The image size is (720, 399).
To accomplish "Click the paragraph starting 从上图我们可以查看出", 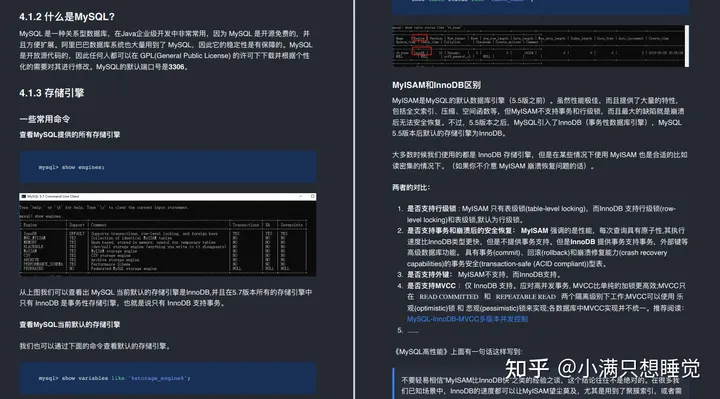I will 166,298.
